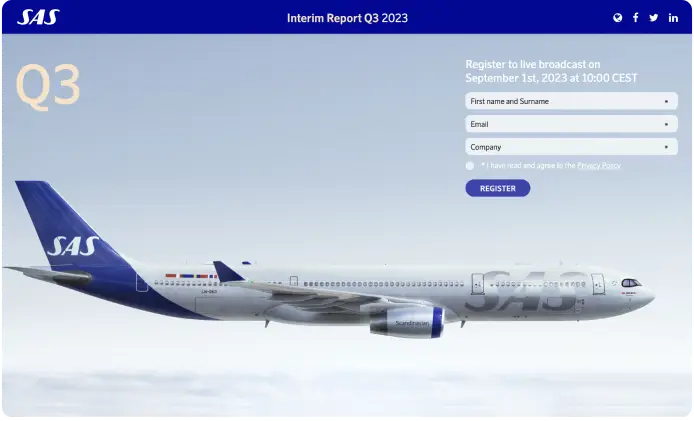Focus the Company input field
This screenshot has width=694, height=421.
(x=571, y=147)
